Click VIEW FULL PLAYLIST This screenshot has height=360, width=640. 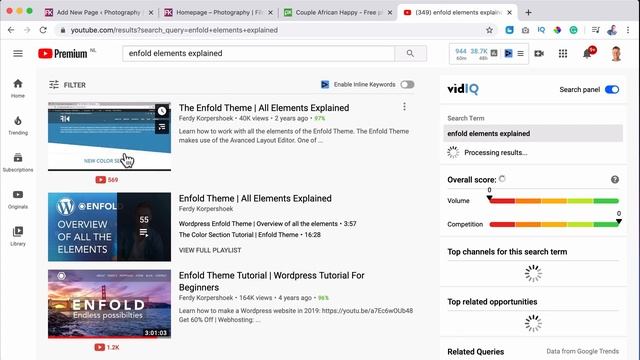coord(210,250)
